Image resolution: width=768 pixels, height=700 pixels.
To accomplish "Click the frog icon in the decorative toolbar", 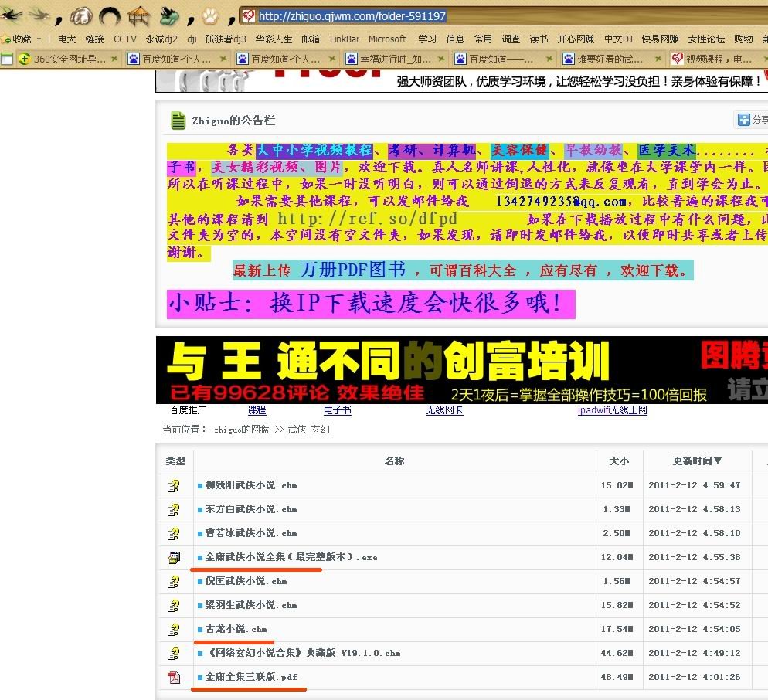I will pos(168,15).
